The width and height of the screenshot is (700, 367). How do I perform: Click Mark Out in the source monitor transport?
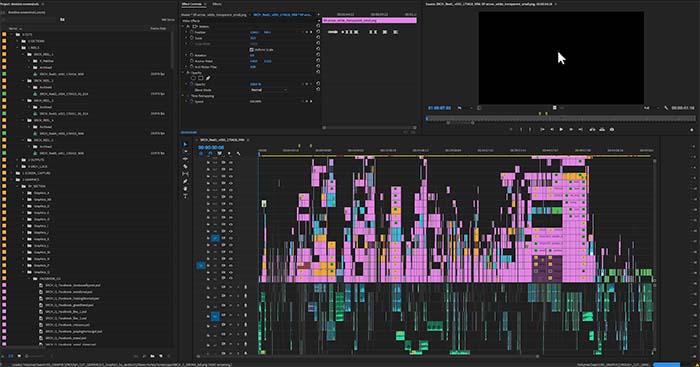[x=529, y=129]
